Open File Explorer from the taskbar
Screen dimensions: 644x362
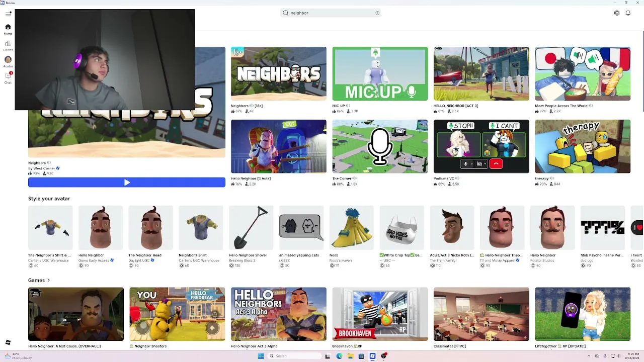pos(350,356)
